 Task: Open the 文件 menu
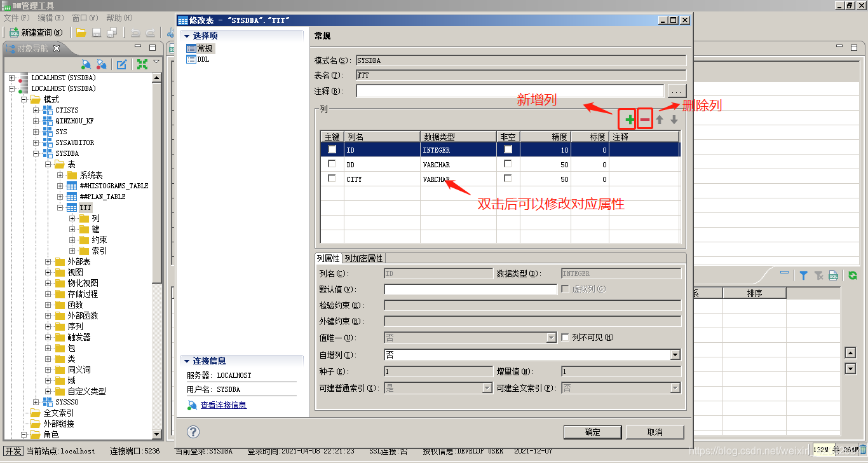click(17, 17)
